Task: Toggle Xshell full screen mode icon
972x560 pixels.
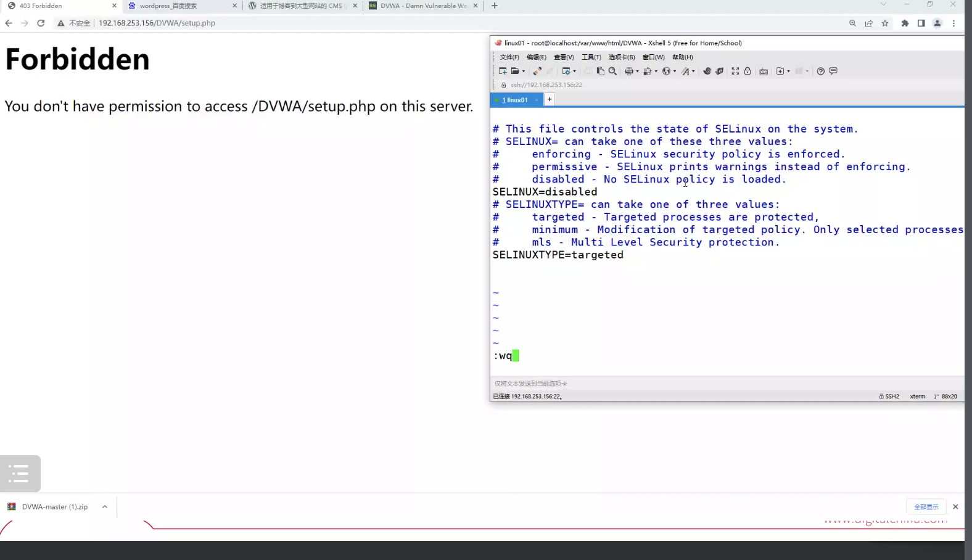Action: tap(735, 71)
